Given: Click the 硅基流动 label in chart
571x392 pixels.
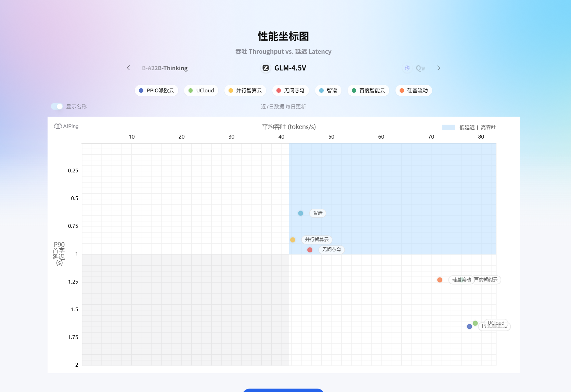Looking at the screenshot, I should 462,279.
